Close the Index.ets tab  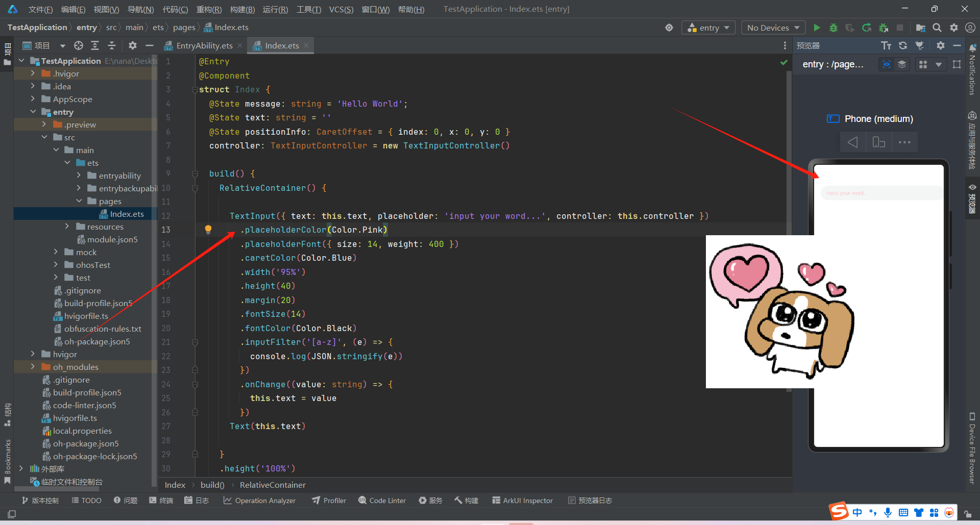coord(306,45)
